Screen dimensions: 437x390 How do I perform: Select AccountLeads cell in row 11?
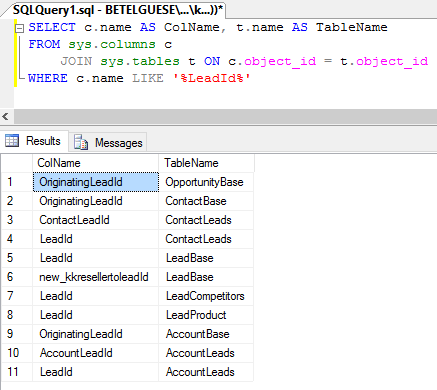tap(206, 372)
